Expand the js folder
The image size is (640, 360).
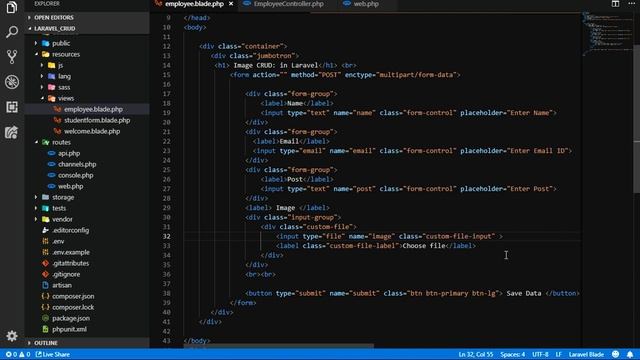tap(60, 65)
